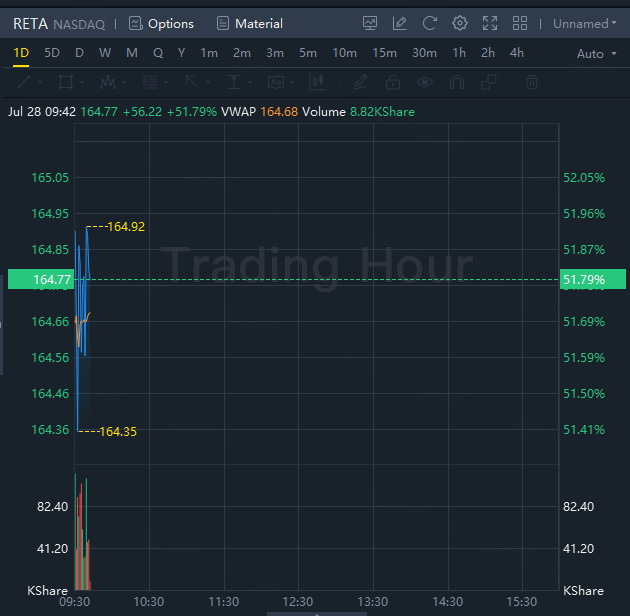Enter fullscreen chart view
This screenshot has height=616, width=630.
pyautogui.click(x=490, y=23)
